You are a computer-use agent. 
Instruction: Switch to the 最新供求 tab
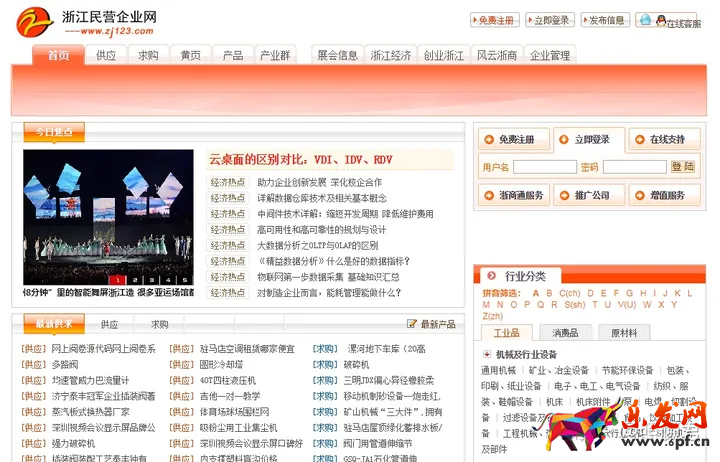(54, 324)
